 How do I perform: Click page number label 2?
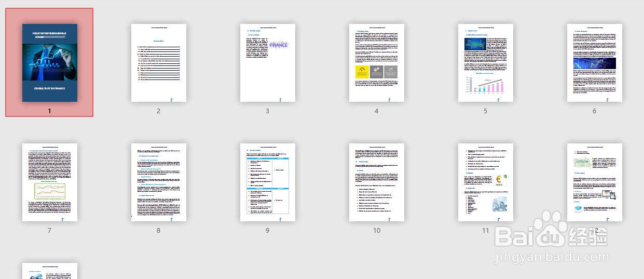tap(158, 111)
